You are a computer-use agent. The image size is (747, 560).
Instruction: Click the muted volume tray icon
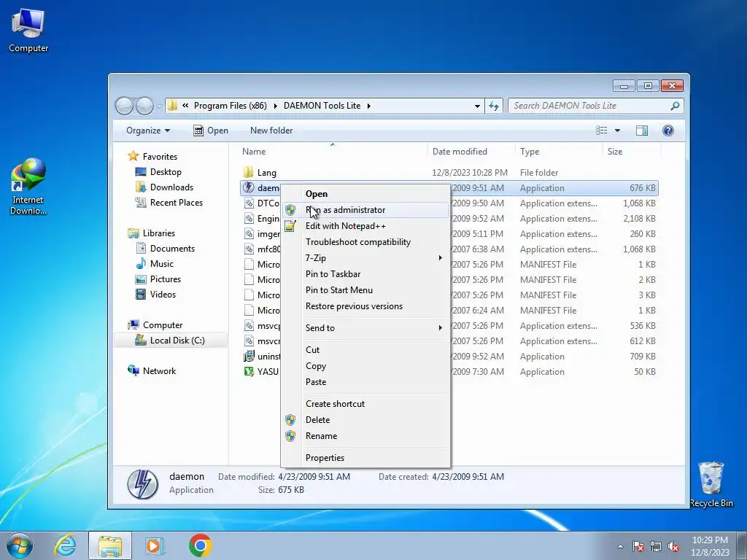[673, 546]
